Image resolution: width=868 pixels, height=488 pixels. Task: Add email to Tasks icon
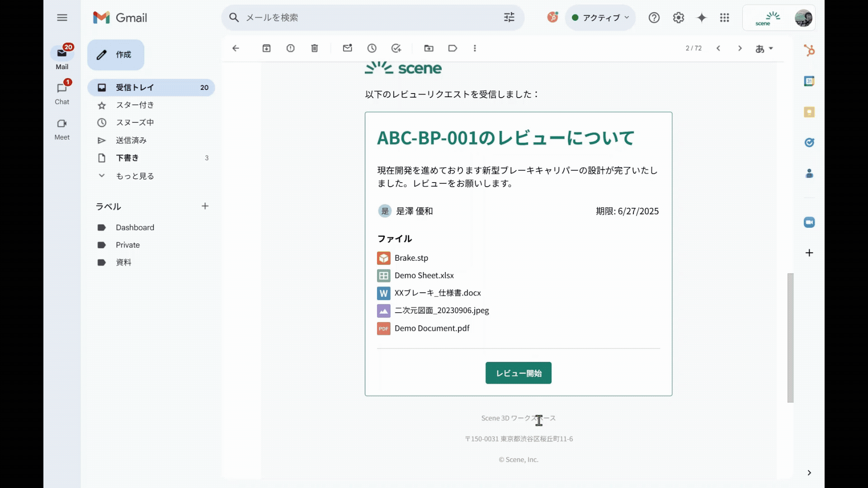(396, 48)
